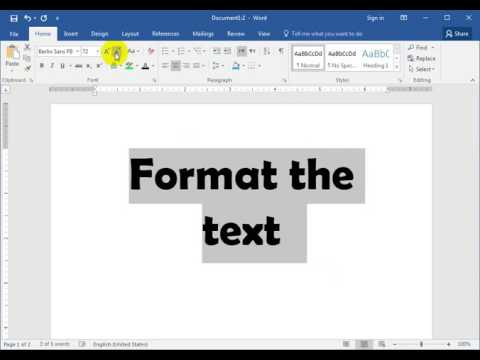The height and width of the screenshot is (360, 480).
Task: Open Ribbon Display Options
Action: (x=404, y=18)
